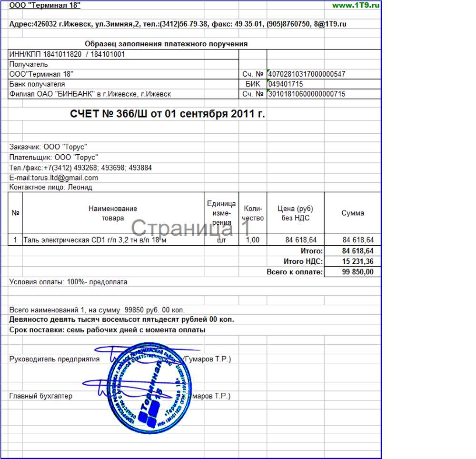
Task: Select the VAT value 15 231,36
Action: [352, 261]
